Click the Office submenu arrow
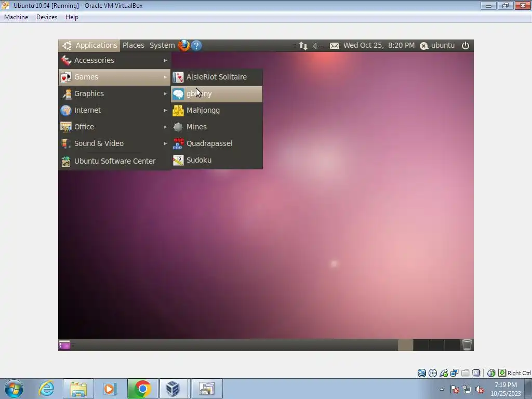This screenshot has height=399, width=532. (x=166, y=127)
